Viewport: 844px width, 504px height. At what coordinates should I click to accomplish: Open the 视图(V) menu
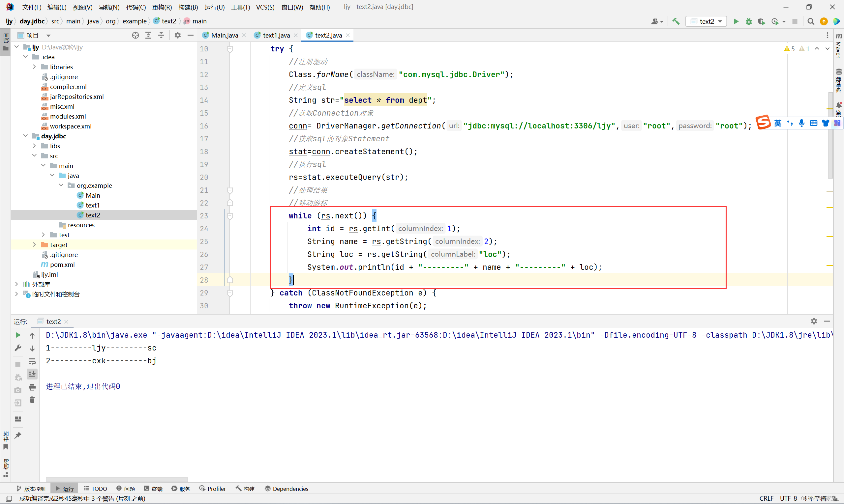click(82, 7)
